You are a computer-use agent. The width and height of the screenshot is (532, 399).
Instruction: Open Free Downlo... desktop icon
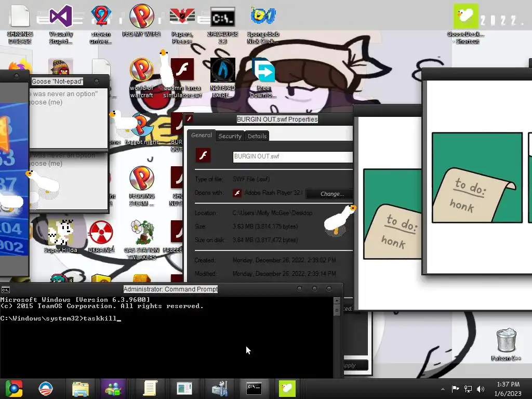[x=263, y=78]
